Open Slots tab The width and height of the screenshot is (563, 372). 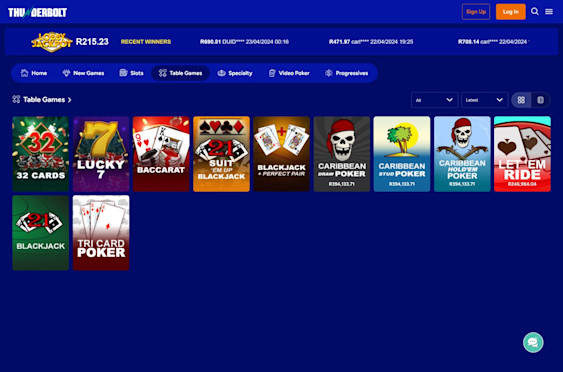(x=131, y=73)
